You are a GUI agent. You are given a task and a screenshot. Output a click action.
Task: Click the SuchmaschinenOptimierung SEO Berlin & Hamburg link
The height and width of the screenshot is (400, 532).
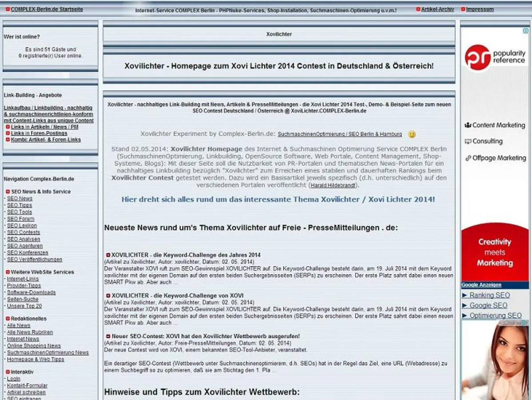click(340, 134)
